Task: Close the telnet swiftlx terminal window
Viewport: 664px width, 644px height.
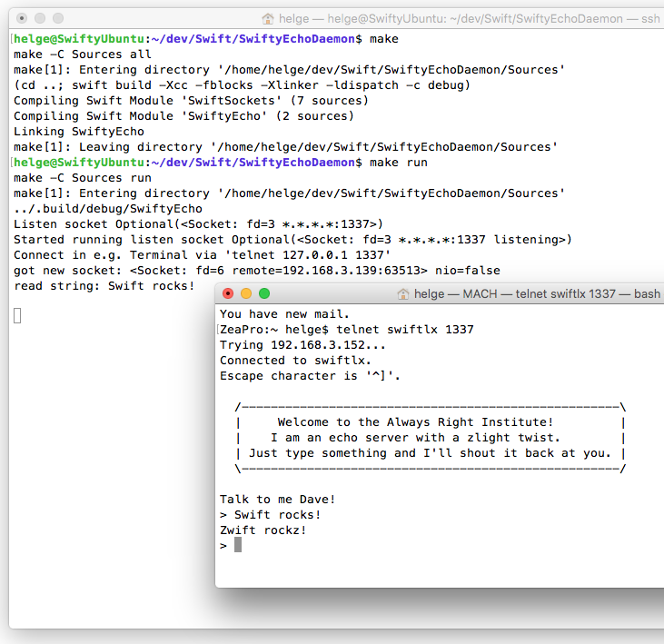Action: (228, 293)
